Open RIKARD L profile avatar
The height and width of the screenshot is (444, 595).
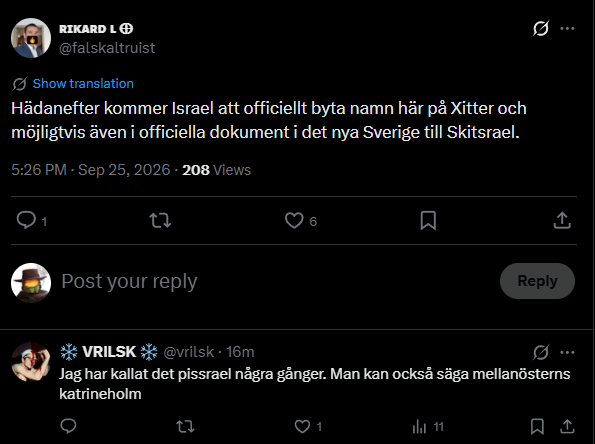[31, 38]
